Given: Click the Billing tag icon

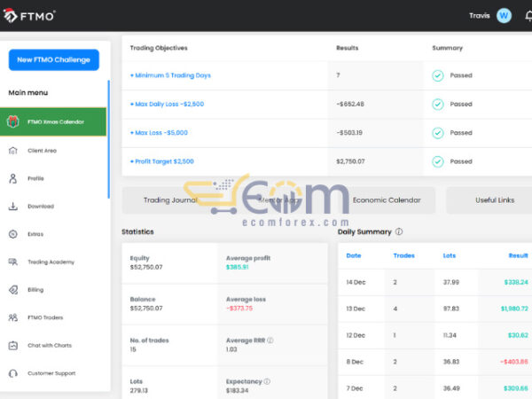Looking at the screenshot, I should pos(12,290).
